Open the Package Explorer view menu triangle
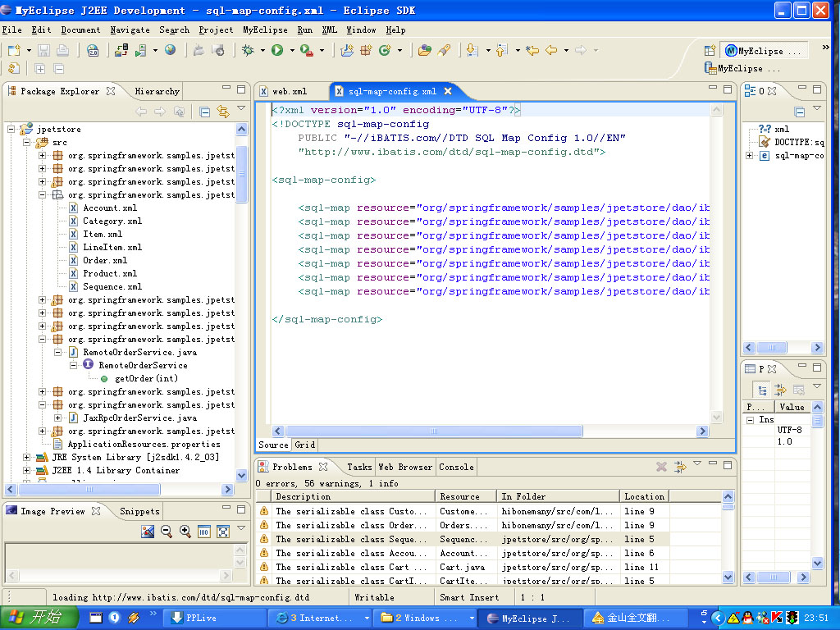The height and width of the screenshot is (630, 840). point(241,108)
